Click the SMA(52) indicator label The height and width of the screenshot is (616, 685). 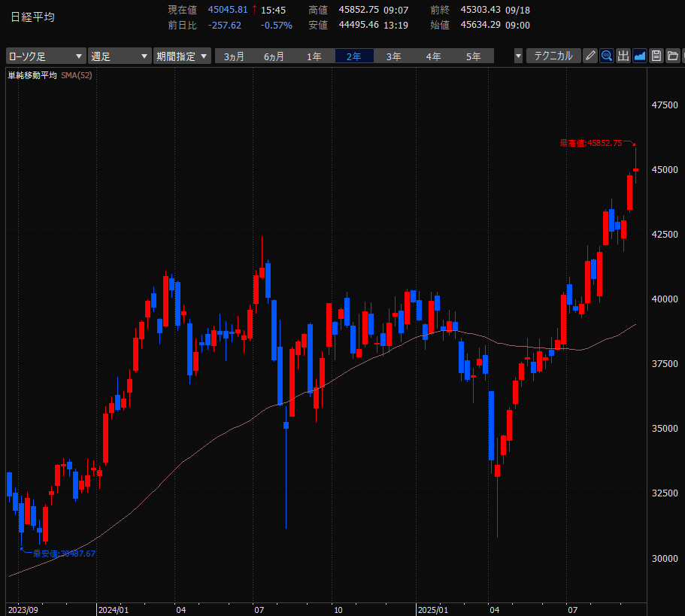coord(77,75)
